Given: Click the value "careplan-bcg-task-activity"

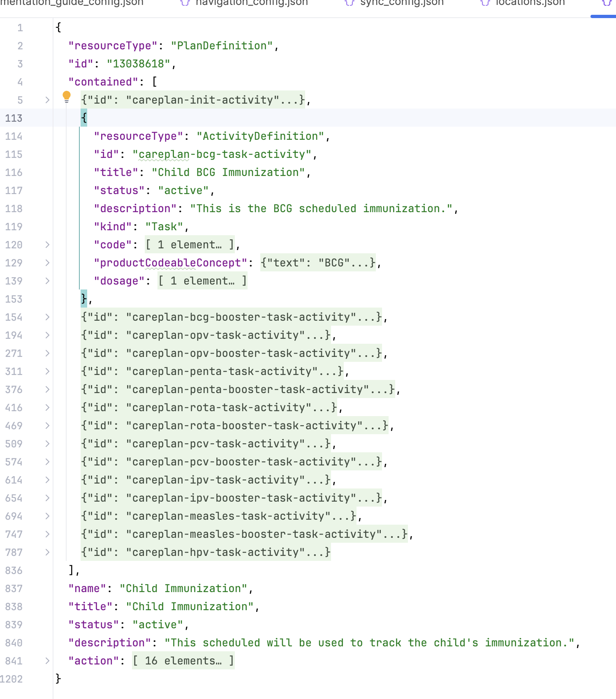Looking at the screenshot, I should [x=222, y=154].
